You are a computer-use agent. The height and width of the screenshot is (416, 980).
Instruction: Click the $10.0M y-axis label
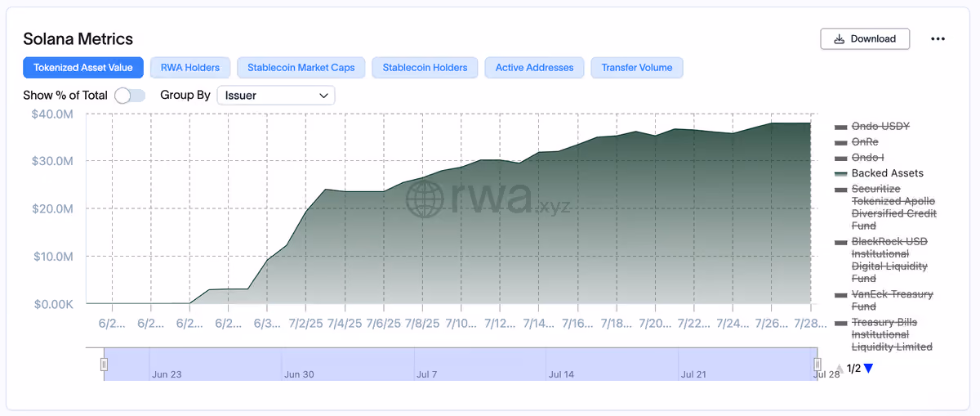(51, 257)
